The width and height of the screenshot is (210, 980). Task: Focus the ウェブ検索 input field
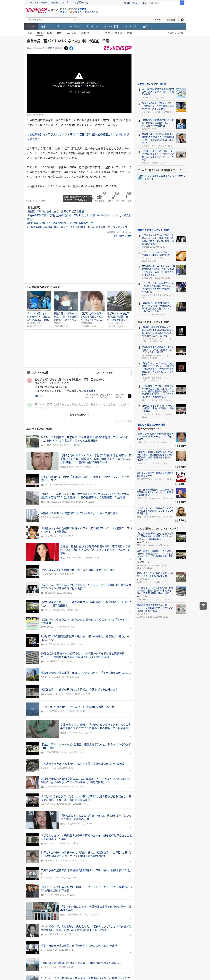(x=164, y=3)
